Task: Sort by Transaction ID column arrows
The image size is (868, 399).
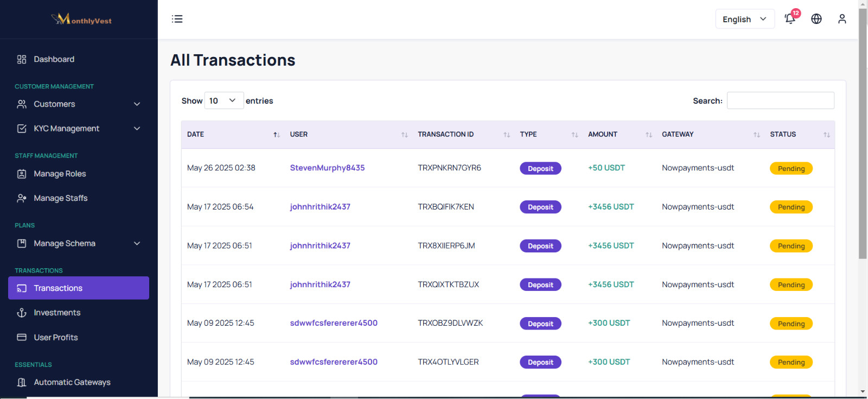Action: [507, 135]
